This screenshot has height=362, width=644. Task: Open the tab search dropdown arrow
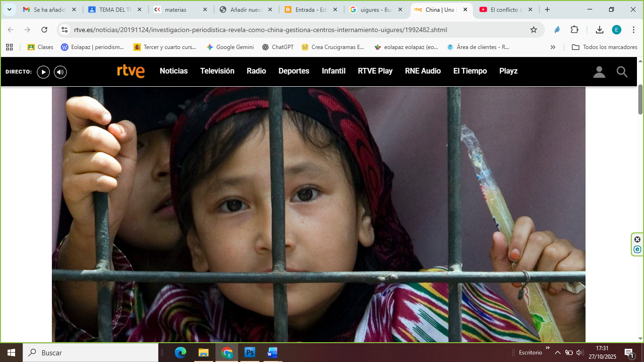click(x=9, y=9)
